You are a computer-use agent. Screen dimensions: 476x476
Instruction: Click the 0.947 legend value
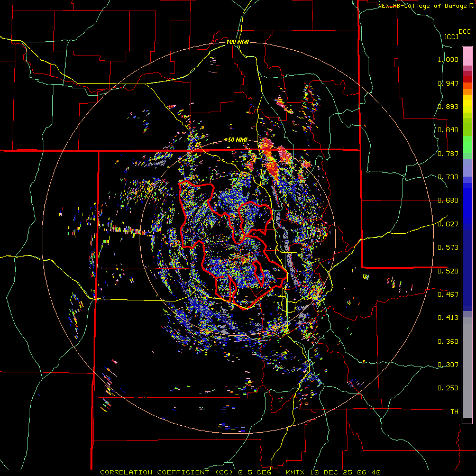click(x=448, y=83)
